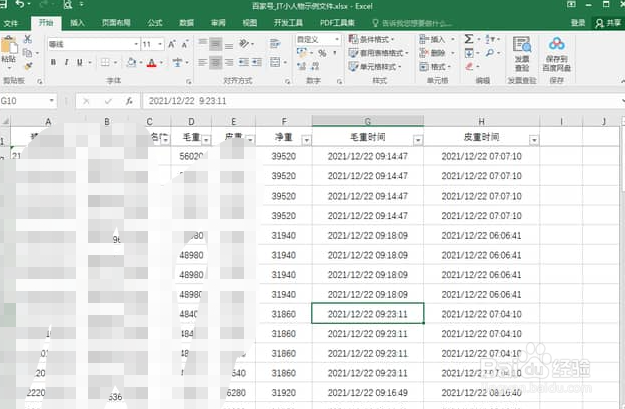Click the Format cells button
The image size is (625, 409).
point(435,66)
